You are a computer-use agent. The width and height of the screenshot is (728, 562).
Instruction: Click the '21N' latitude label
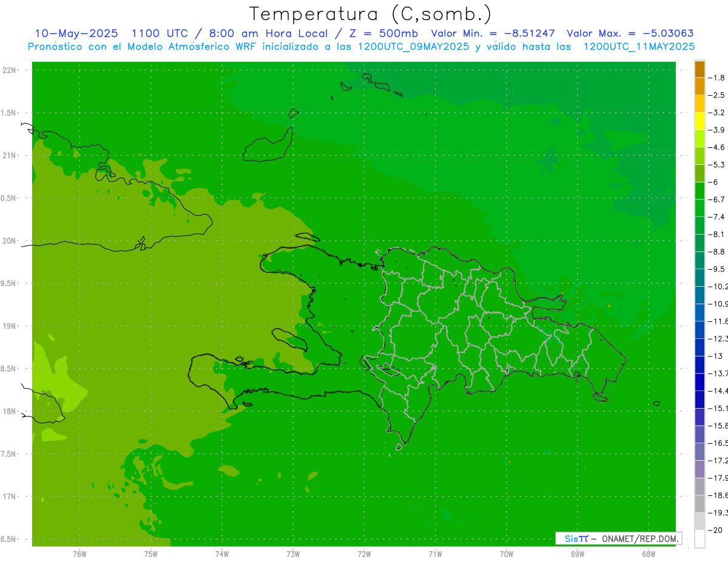click(x=9, y=155)
